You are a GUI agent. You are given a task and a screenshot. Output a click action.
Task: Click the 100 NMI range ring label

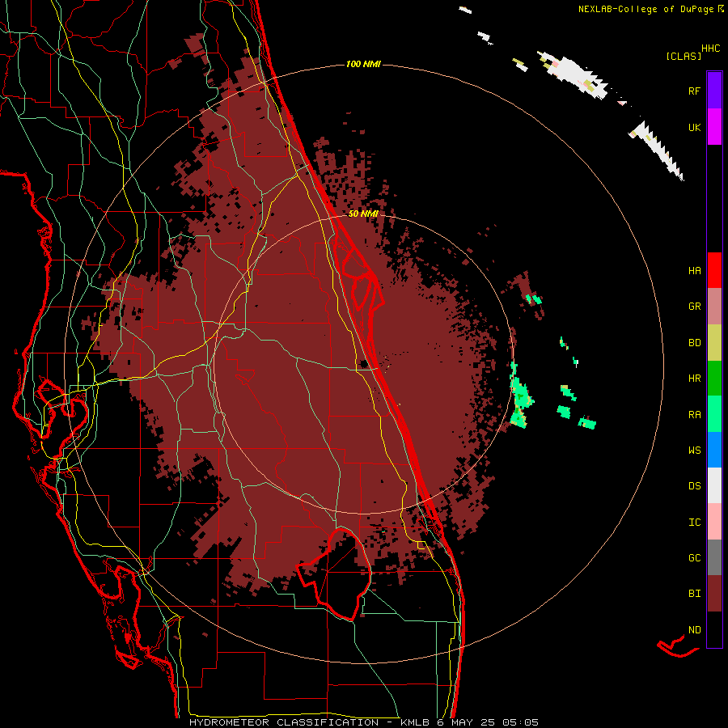pos(363,64)
